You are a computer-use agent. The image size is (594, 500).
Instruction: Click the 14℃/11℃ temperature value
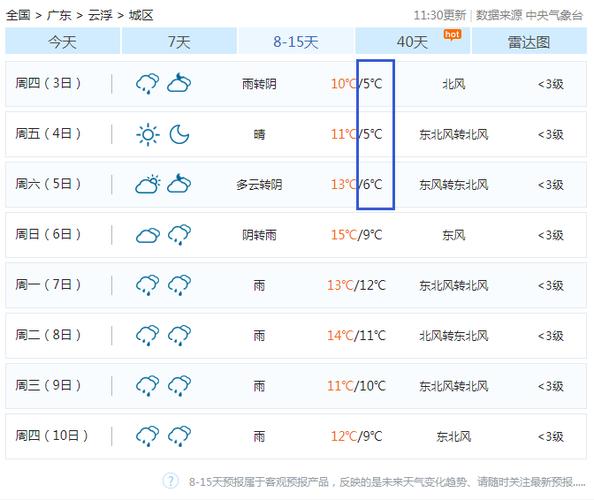pos(356,336)
